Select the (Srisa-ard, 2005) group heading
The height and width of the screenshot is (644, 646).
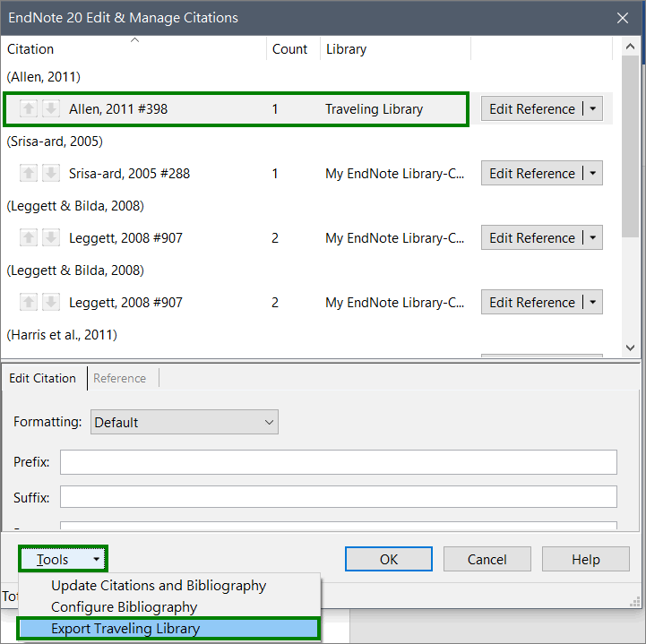point(55,142)
